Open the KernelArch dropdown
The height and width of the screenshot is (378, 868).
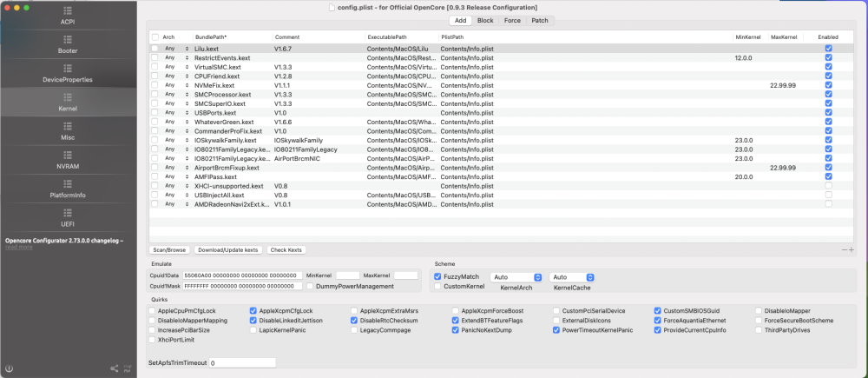516,277
